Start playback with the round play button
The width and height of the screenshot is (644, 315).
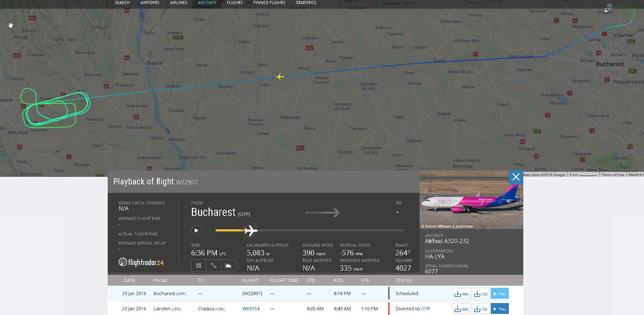pos(196,230)
